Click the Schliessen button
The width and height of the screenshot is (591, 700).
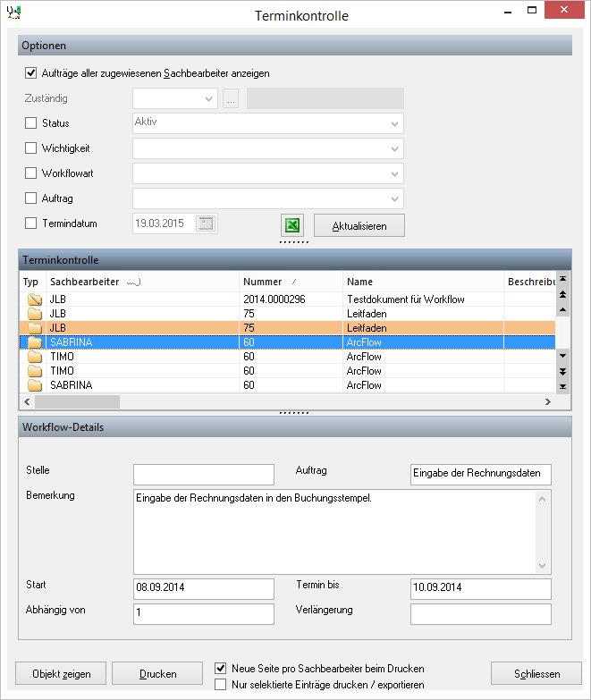tap(536, 673)
